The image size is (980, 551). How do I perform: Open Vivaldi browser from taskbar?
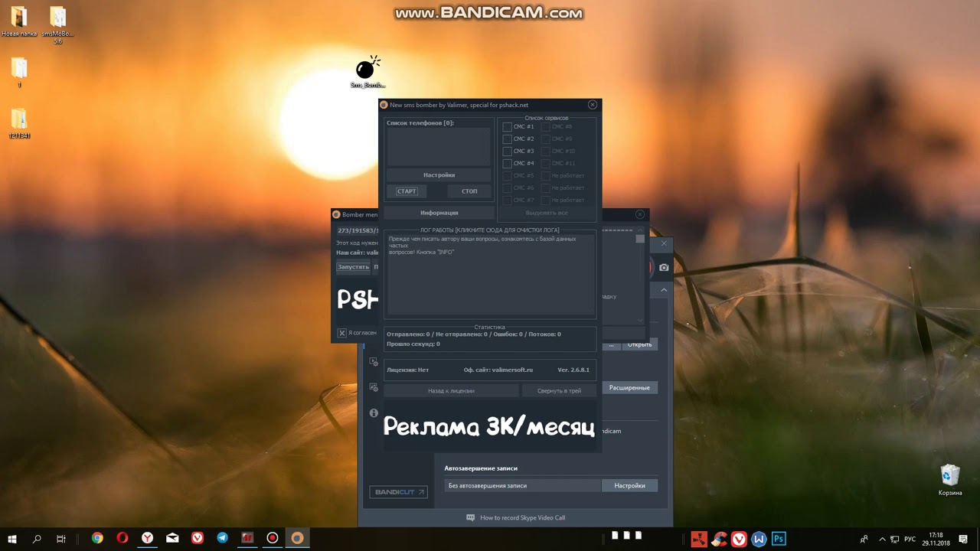pos(198,539)
